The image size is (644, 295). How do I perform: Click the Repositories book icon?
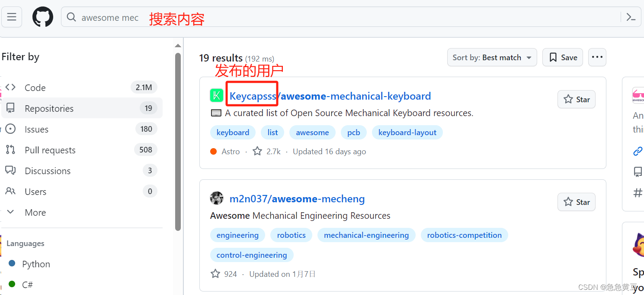coord(10,108)
